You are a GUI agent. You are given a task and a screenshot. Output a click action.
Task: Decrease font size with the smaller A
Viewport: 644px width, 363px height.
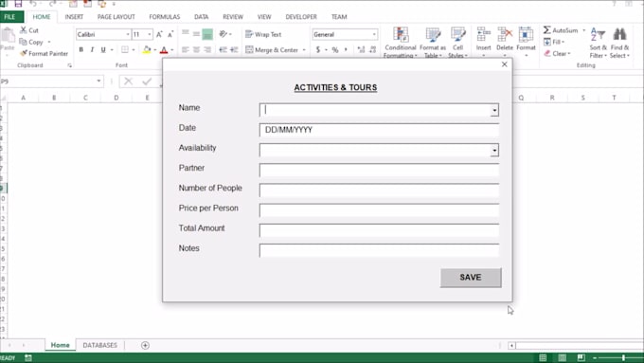[170, 34]
